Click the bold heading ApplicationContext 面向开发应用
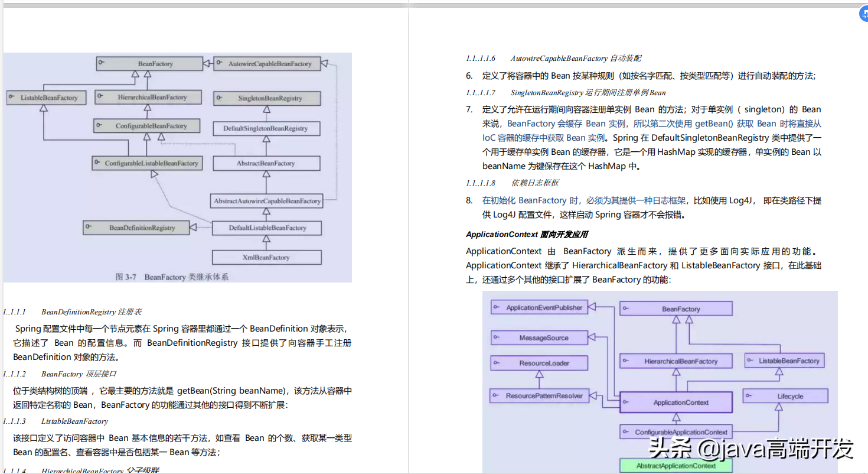 pos(527,234)
